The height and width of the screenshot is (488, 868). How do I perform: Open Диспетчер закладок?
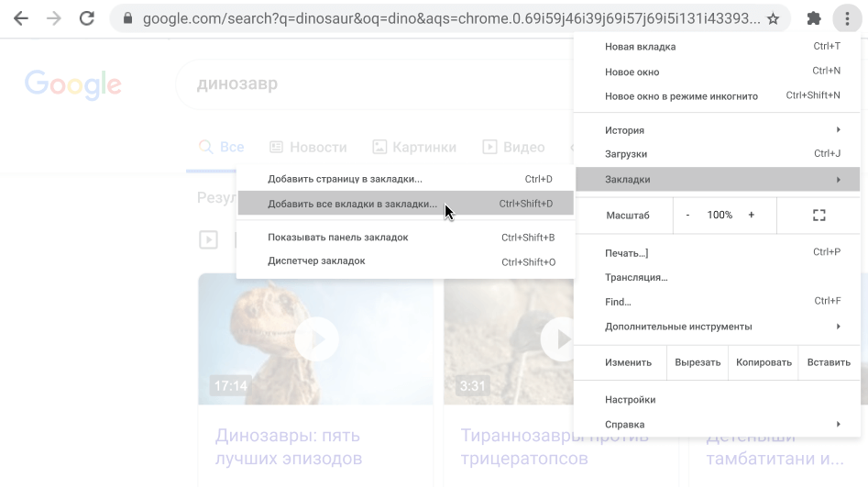pos(316,261)
